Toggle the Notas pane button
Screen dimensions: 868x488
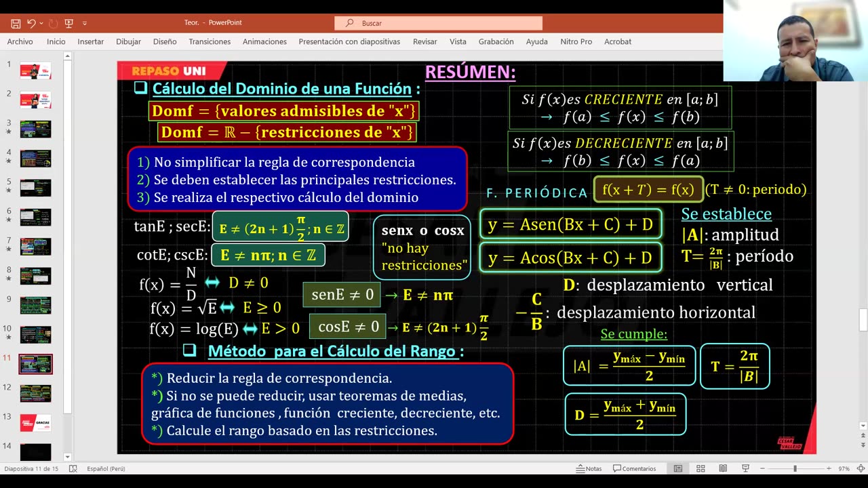[589, 468]
